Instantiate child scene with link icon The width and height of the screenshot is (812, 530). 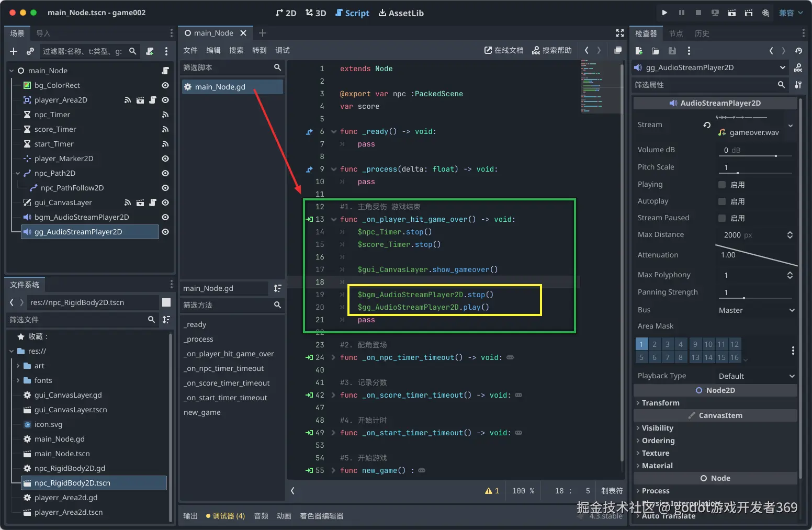coord(30,51)
